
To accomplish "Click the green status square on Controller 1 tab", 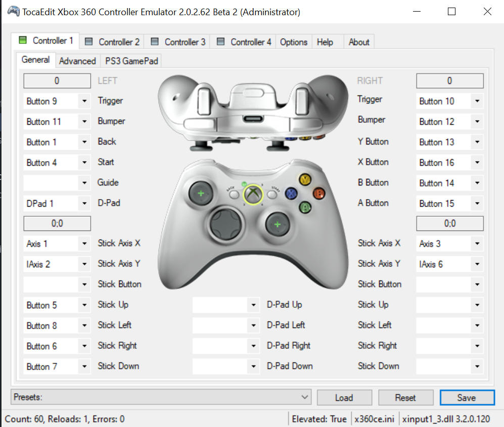I will [x=23, y=40].
